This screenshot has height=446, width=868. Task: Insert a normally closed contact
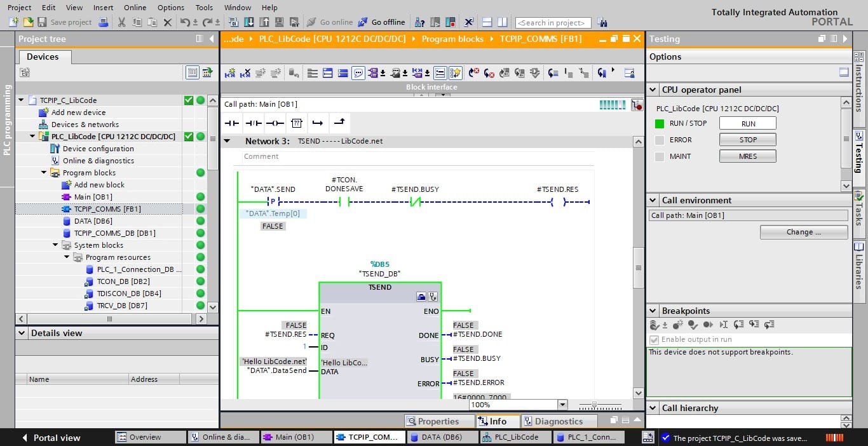click(x=254, y=123)
